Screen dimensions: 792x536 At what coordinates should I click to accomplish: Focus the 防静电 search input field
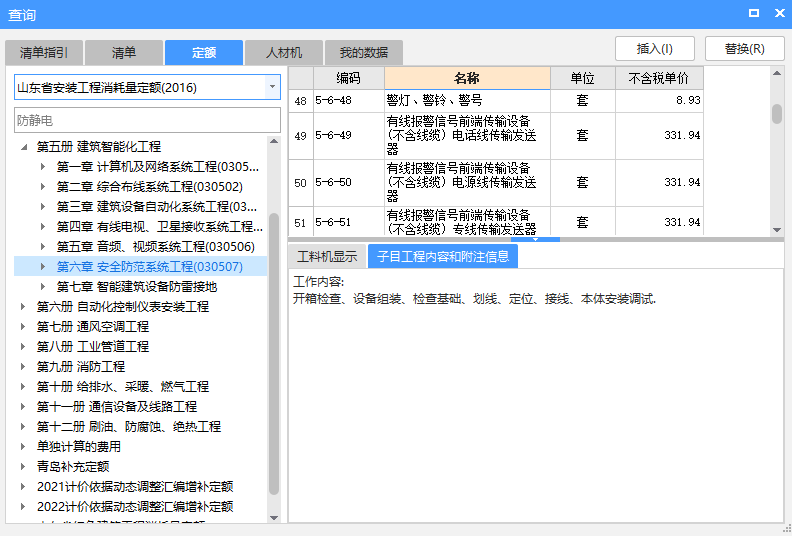[x=147, y=120]
